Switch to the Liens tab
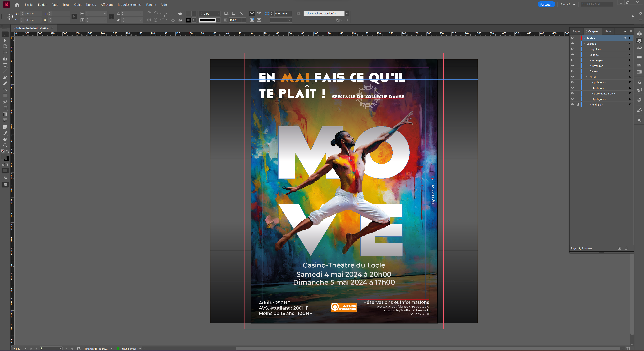Image resolution: width=644 pixels, height=351 pixels. [x=608, y=31]
